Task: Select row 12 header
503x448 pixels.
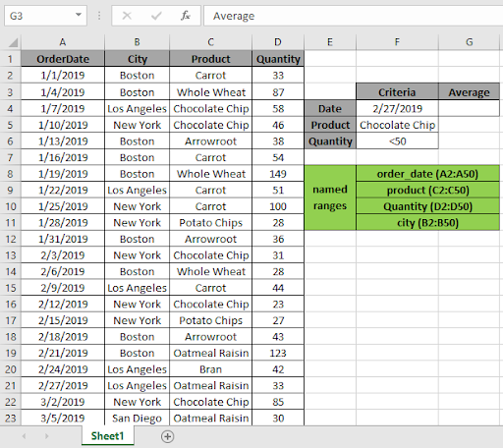Action: (x=11, y=239)
